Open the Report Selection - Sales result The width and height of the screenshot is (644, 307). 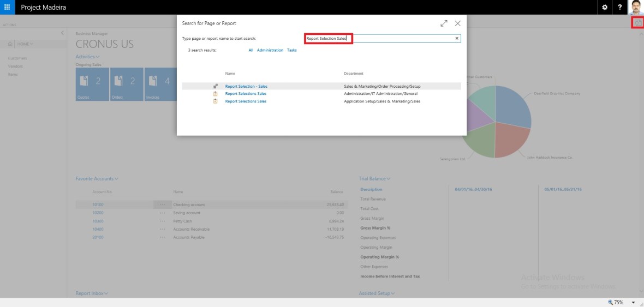246,86
